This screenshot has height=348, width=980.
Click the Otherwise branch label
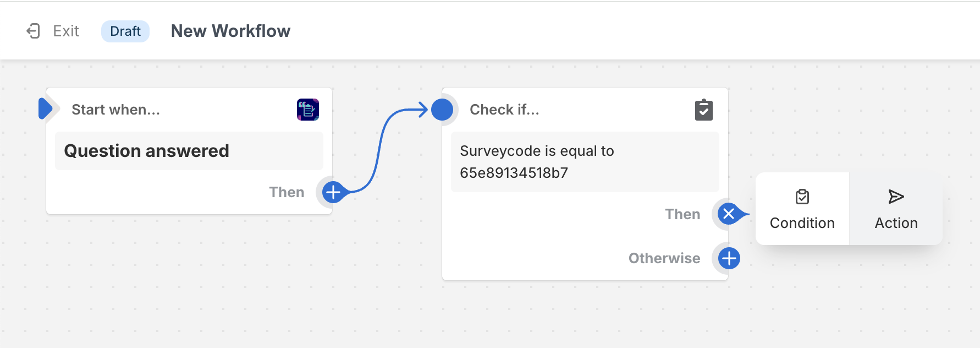[664, 258]
